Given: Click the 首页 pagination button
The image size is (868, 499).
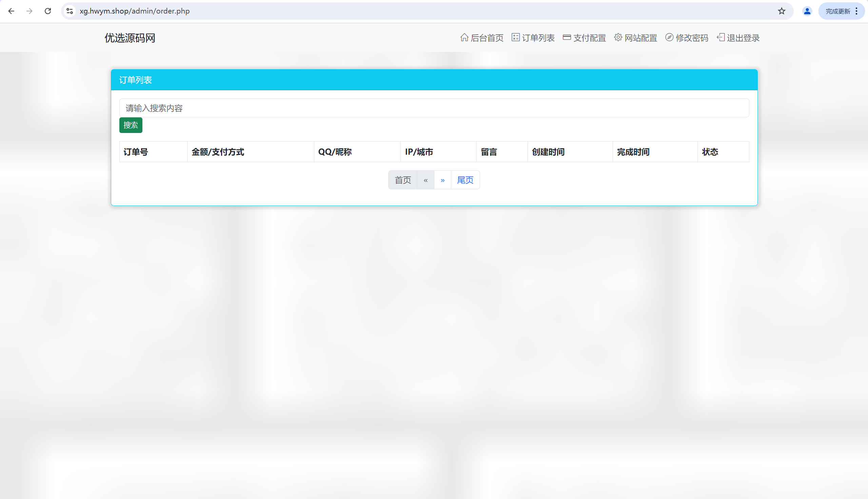Looking at the screenshot, I should click(403, 180).
